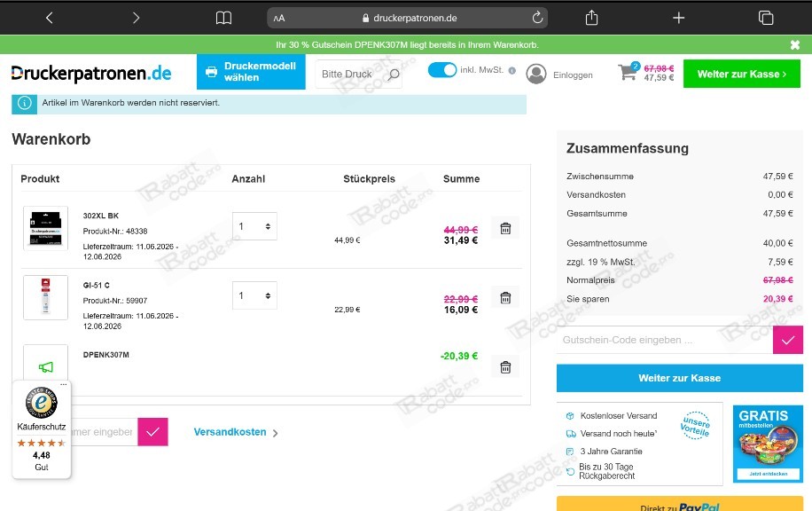Remove GI-51 C with trash icon
812x511 pixels.
[505, 298]
